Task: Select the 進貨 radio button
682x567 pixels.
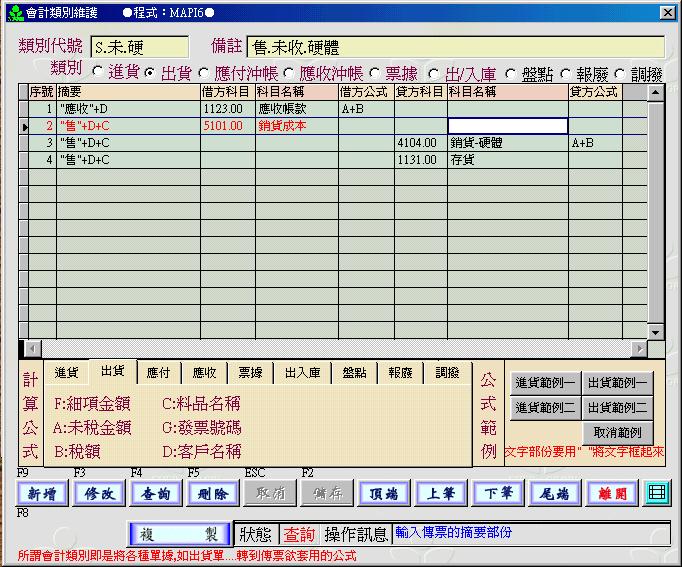Action: (97, 72)
